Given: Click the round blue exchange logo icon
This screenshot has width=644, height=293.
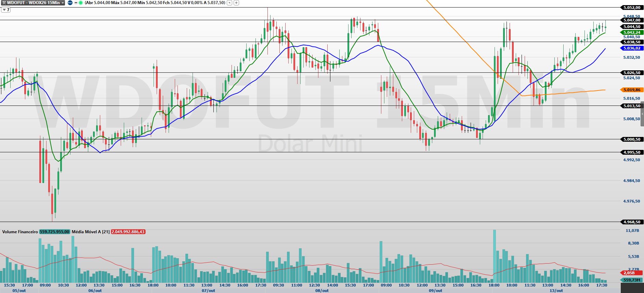Looking at the screenshot, I should [70, 3].
